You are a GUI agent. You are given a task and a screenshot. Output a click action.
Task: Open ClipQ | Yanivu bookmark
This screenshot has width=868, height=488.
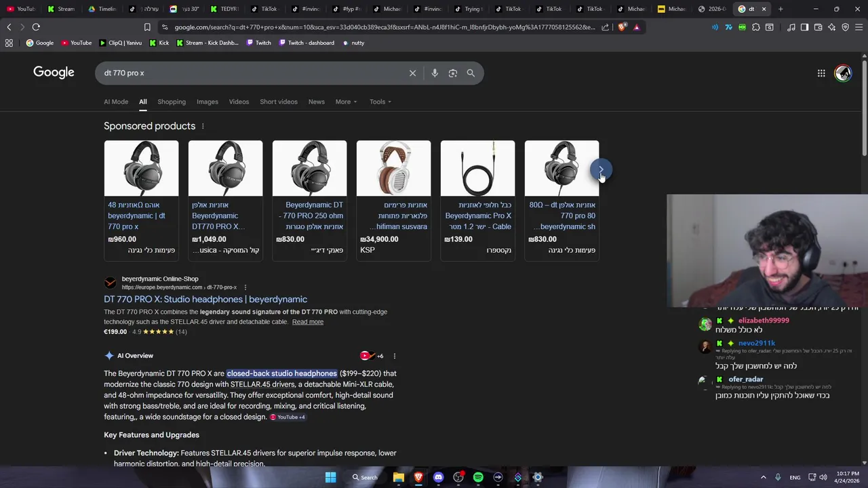[121, 43]
